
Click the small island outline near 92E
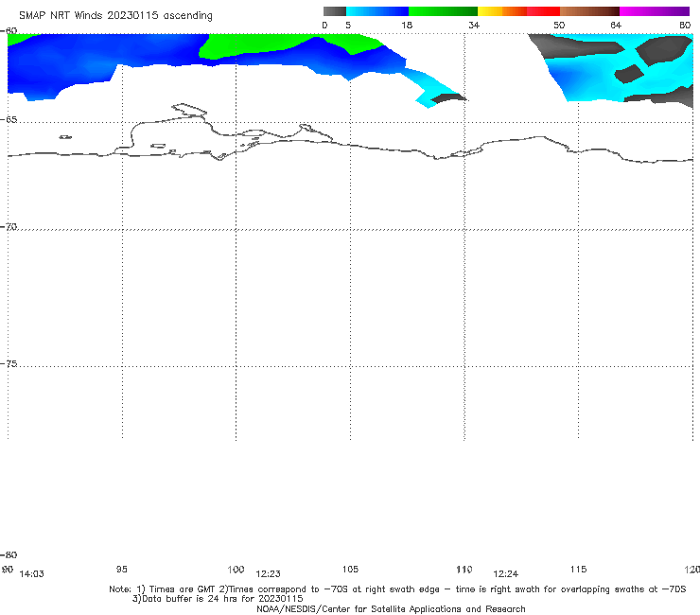[x=65, y=137]
